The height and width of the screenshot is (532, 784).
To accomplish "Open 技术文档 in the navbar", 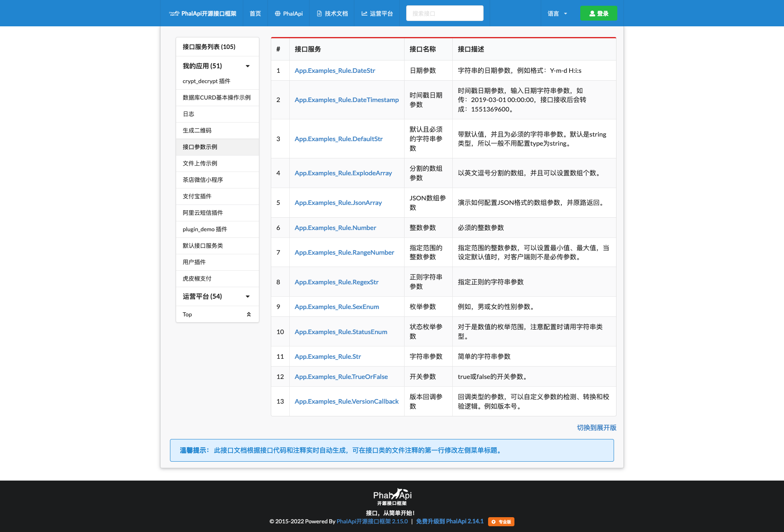I will (332, 14).
